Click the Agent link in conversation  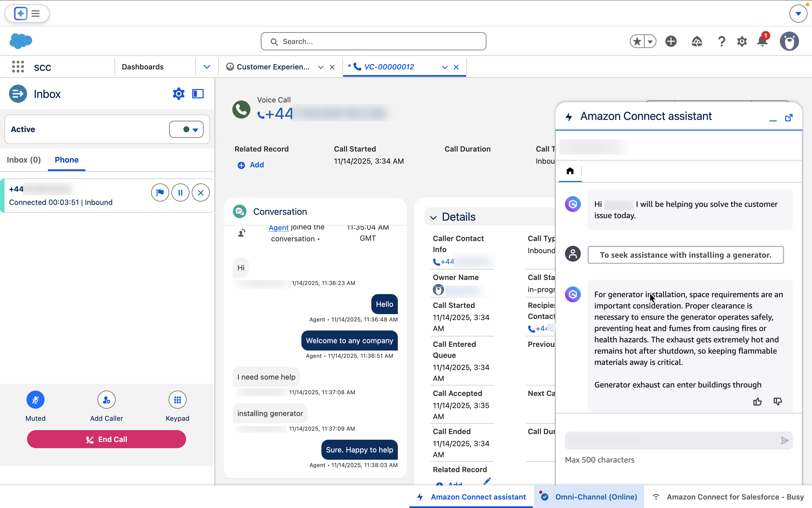tap(279, 228)
